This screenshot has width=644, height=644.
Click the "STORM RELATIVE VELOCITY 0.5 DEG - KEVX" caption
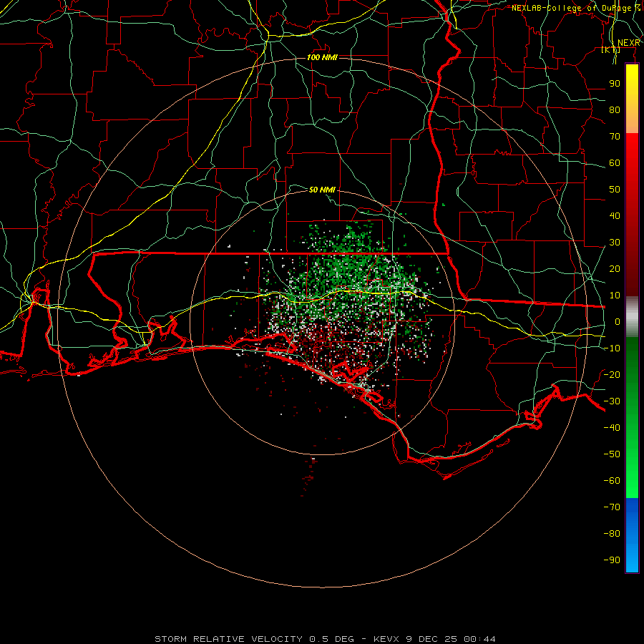[x=278, y=639]
